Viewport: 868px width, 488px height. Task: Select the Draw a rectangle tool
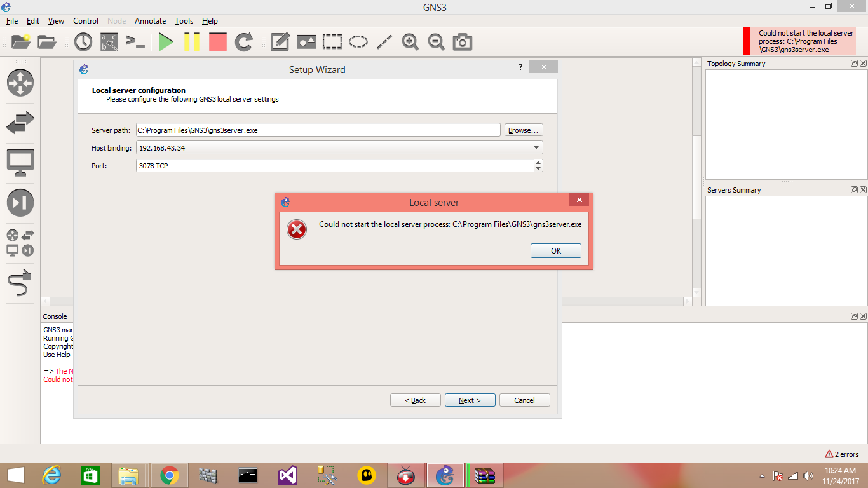coord(332,42)
